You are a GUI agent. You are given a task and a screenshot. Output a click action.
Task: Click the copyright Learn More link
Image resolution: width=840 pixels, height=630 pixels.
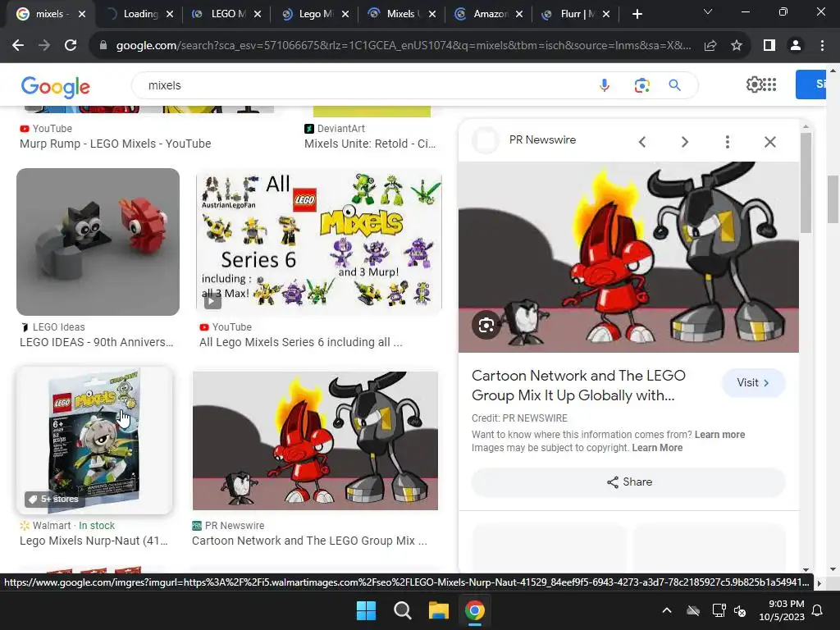click(657, 448)
